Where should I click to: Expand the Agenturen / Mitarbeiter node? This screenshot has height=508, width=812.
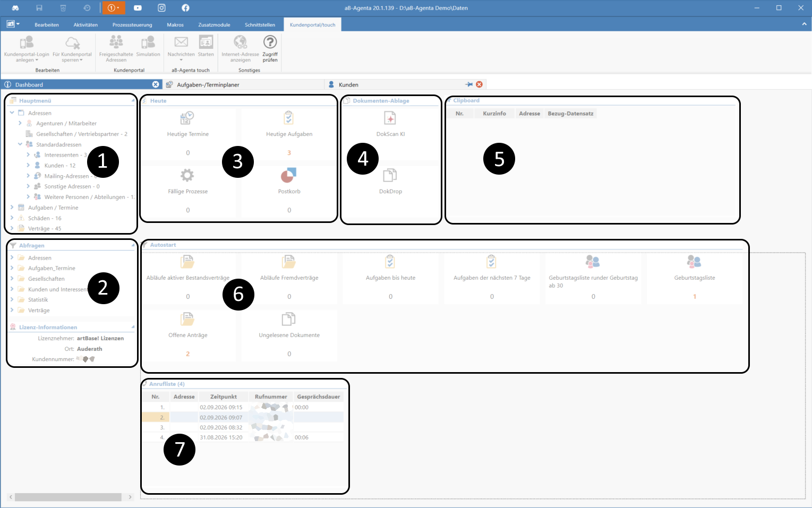[x=20, y=123]
